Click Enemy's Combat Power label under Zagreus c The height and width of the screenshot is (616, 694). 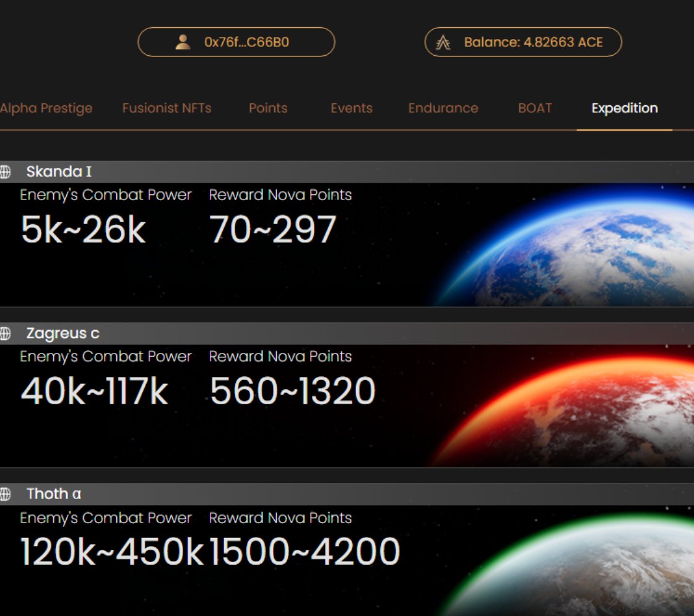pos(106,357)
